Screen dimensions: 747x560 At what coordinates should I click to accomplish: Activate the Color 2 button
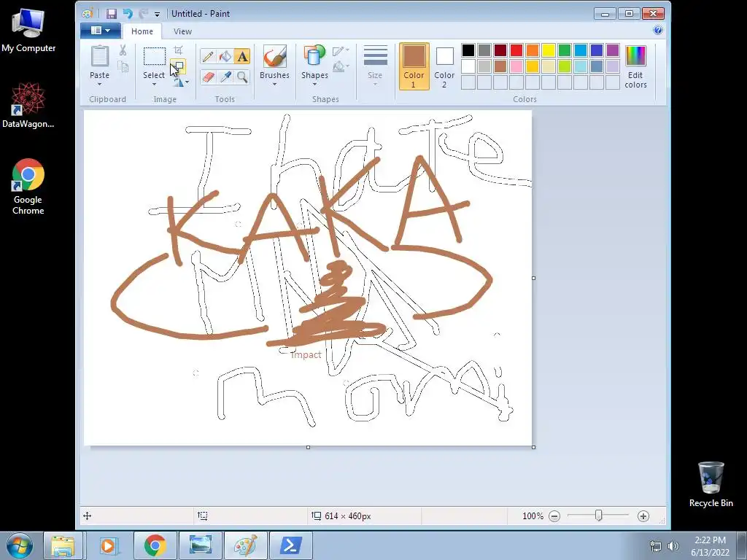point(444,66)
